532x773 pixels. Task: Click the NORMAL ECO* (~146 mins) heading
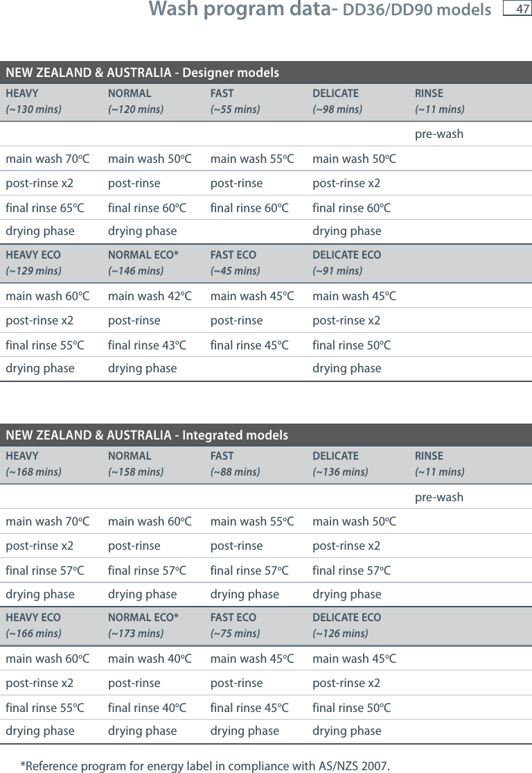pyautogui.click(x=143, y=263)
